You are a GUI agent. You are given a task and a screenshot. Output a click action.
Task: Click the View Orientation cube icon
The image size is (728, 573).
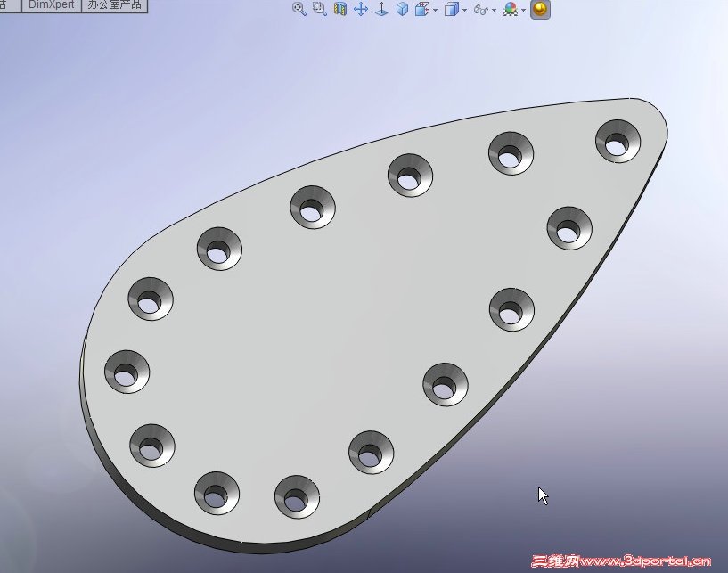point(422,9)
